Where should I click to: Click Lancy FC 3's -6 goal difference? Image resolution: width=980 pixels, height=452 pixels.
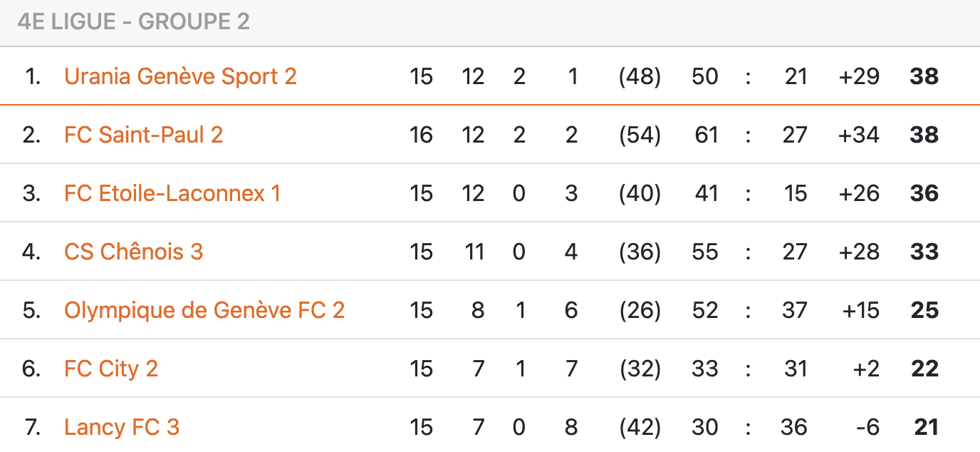pyautogui.click(x=868, y=427)
